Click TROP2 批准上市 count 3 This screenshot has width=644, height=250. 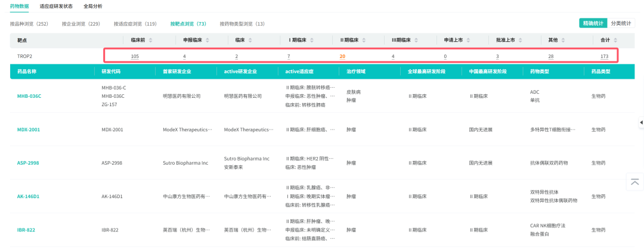497,56
